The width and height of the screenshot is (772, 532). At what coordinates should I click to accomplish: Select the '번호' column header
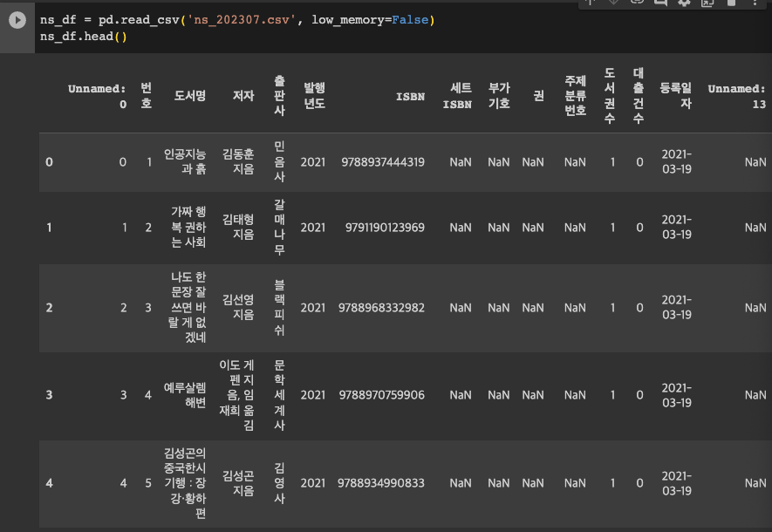click(147, 96)
